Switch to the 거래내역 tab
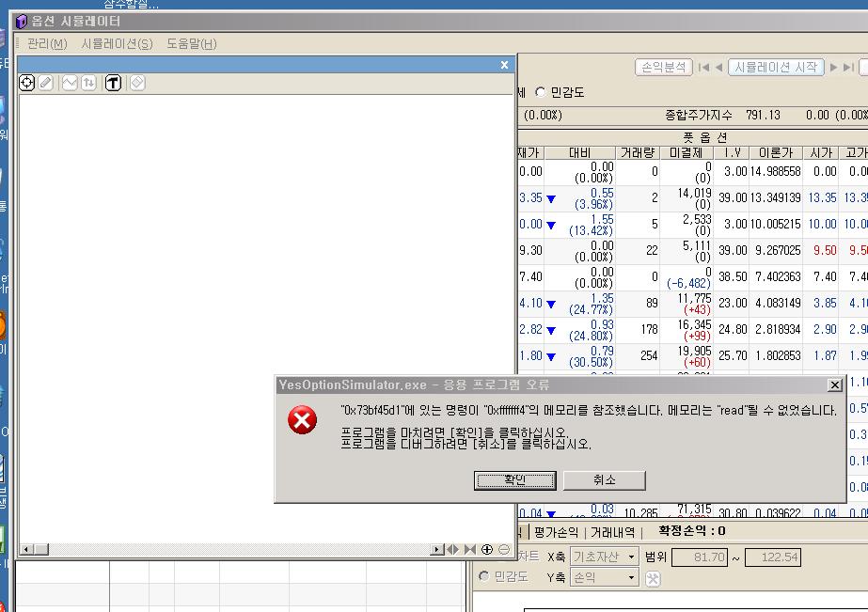The width and height of the screenshot is (868, 612). [612, 532]
